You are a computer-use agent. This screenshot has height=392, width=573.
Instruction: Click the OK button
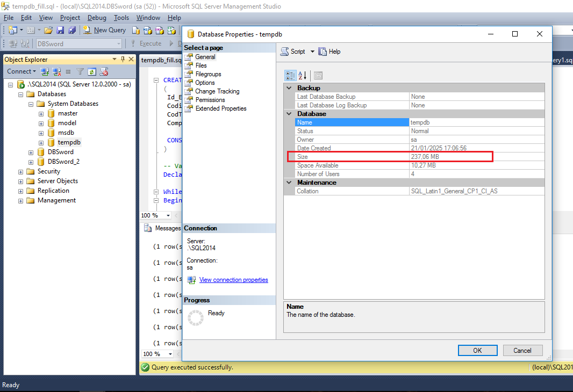coord(478,351)
